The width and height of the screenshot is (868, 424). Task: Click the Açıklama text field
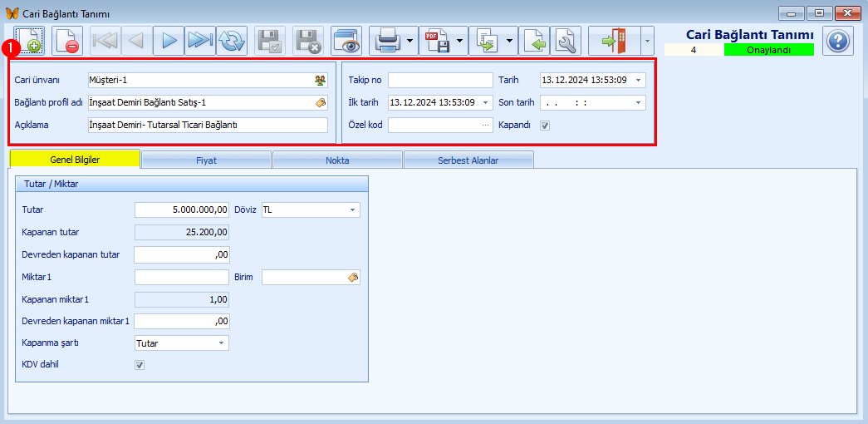coord(208,125)
